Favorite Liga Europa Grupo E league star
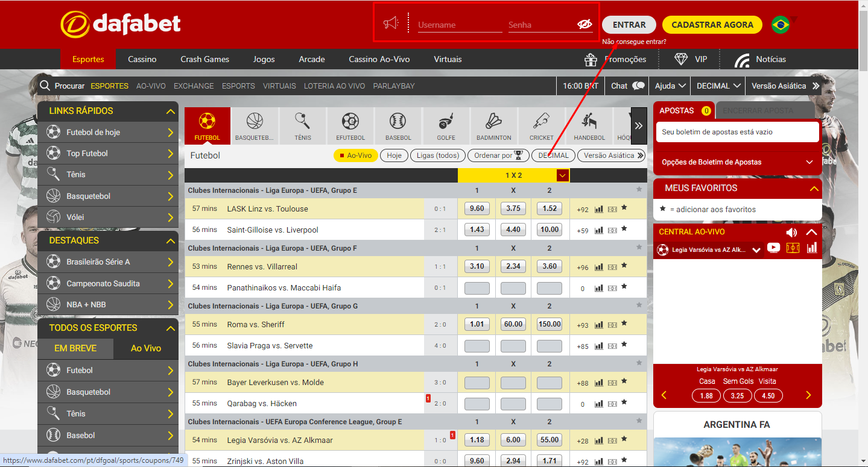This screenshot has height=467, width=868. click(x=639, y=190)
